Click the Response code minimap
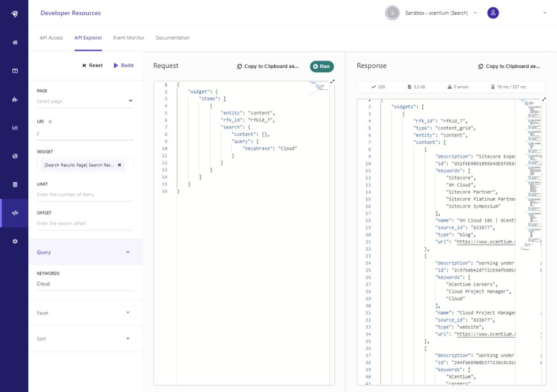 [531, 175]
